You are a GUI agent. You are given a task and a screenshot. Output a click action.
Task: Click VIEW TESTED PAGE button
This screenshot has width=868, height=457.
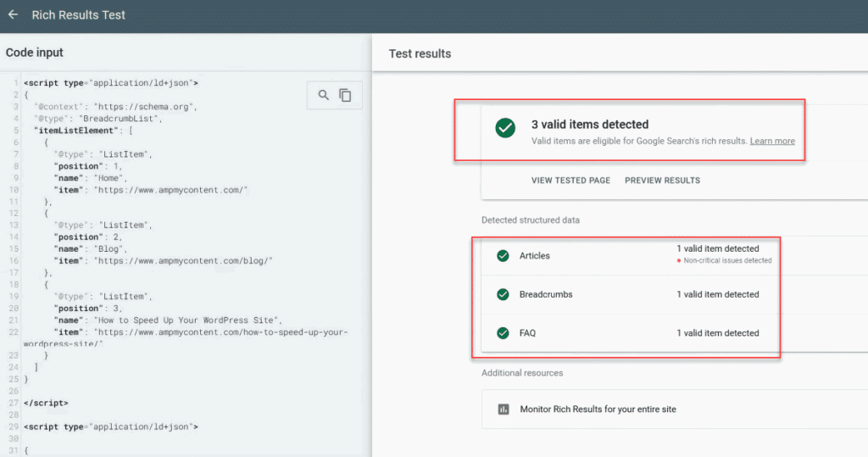(570, 181)
